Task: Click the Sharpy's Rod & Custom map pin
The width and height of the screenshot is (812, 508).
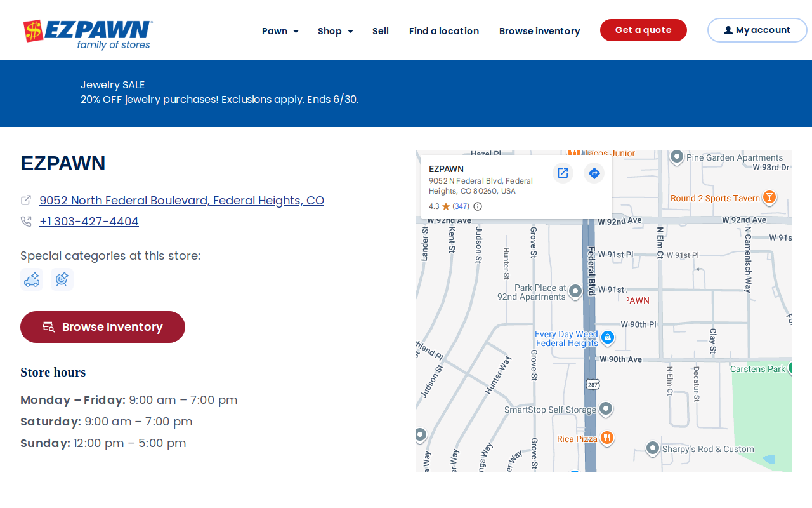Action: click(x=653, y=448)
